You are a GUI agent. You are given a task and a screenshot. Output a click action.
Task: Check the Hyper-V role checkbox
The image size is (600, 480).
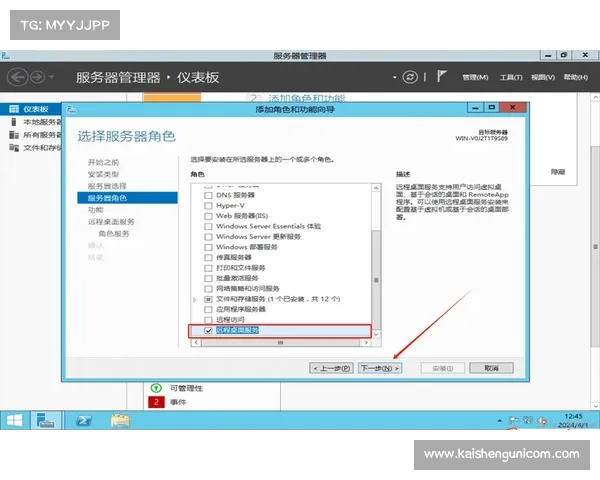pos(208,205)
